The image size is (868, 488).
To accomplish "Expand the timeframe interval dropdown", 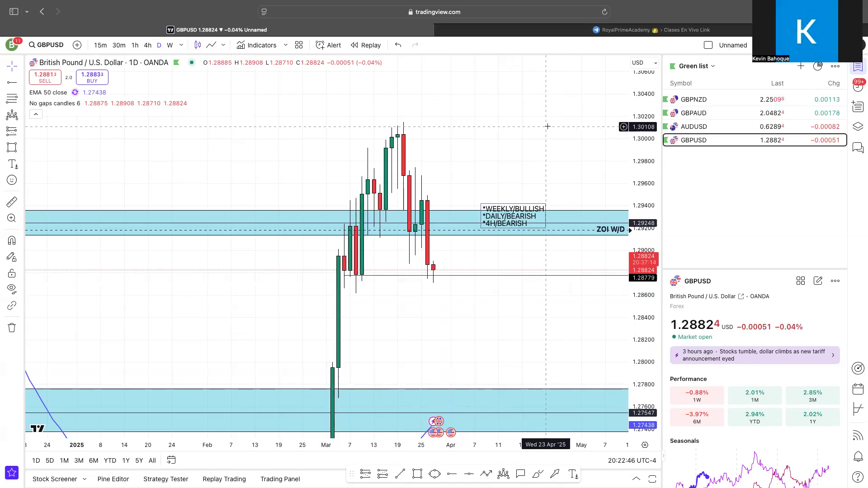I will tap(181, 45).
